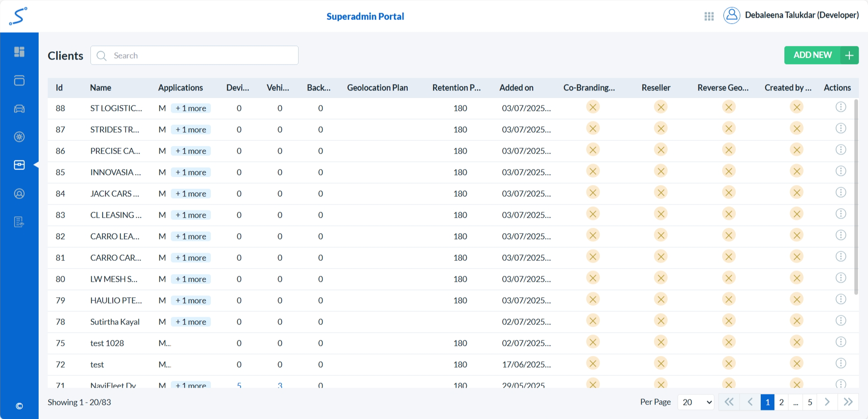The image size is (868, 419).
Task: Open the Sensolus logo in top-left corner
Action: pos(19,15)
